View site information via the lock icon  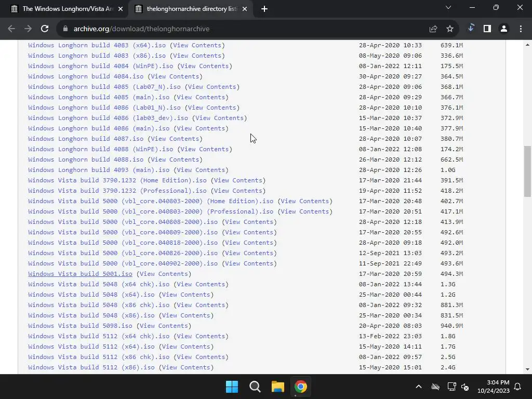point(65,29)
